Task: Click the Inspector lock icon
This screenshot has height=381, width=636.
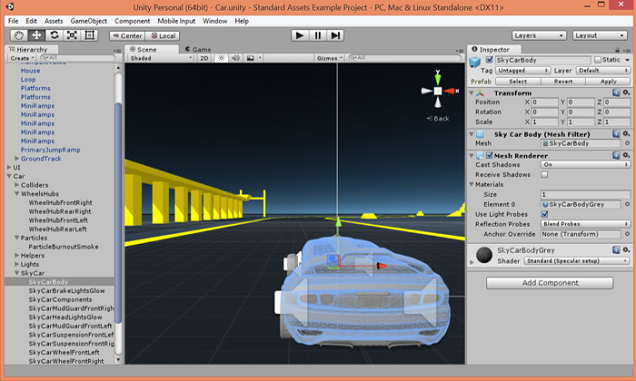Action: click(x=617, y=50)
